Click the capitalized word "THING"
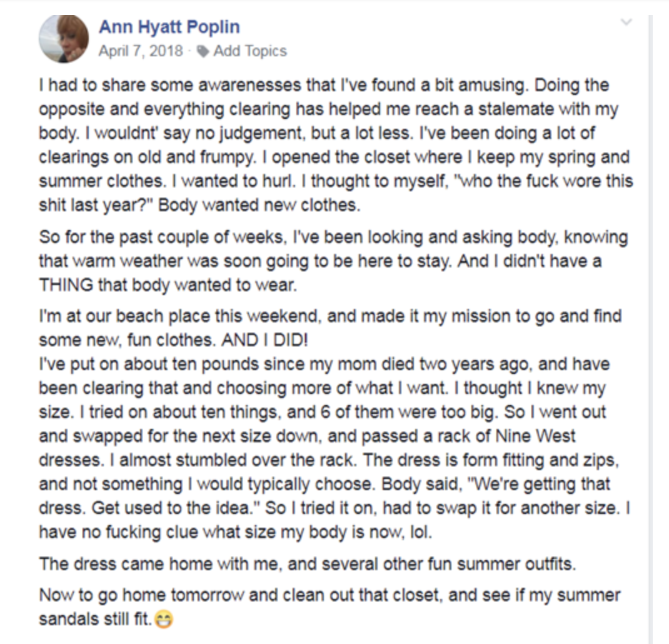The height and width of the screenshot is (644, 669). [x=66, y=284]
